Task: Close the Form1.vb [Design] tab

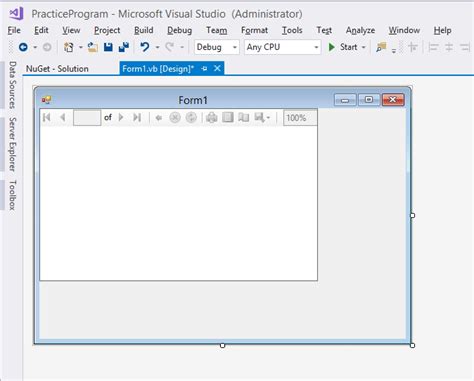Action: click(217, 68)
